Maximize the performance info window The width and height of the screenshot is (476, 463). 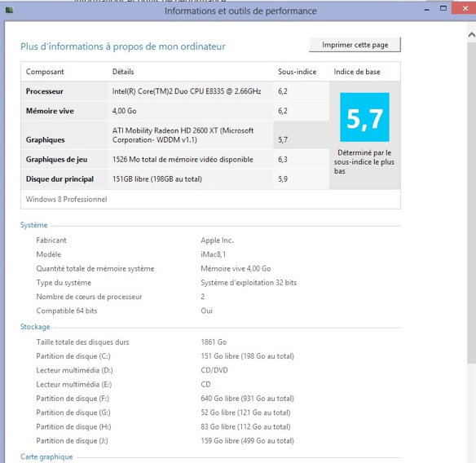pyautogui.click(x=443, y=9)
